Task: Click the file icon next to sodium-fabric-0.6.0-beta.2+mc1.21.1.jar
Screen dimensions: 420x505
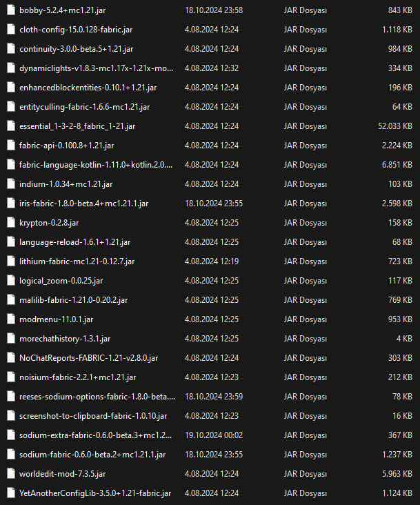Action: click(11, 455)
